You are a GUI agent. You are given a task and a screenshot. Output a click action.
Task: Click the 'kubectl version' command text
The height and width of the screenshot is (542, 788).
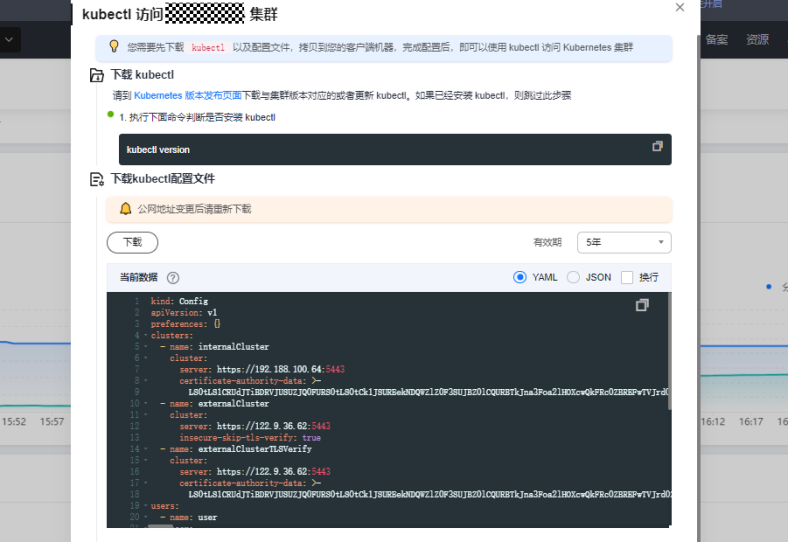point(158,150)
